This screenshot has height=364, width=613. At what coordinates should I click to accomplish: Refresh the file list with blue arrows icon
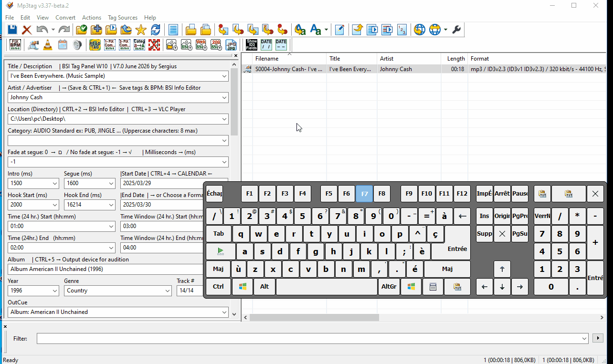[x=156, y=30]
